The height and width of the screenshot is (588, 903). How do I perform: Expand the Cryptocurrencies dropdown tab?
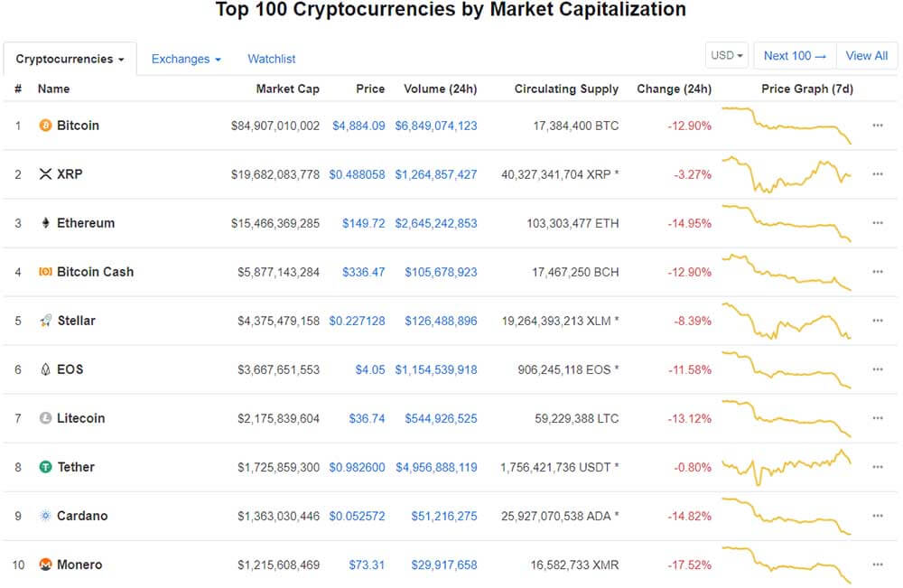coord(70,59)
